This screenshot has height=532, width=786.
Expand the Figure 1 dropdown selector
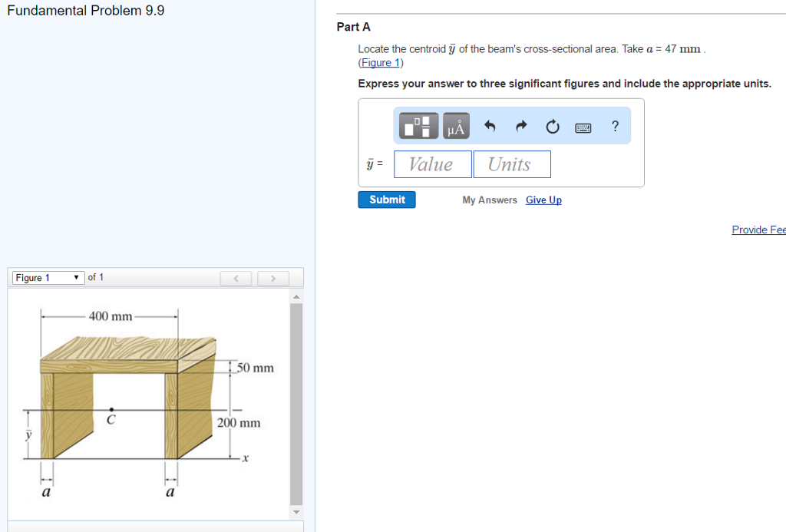click(48, 277)
